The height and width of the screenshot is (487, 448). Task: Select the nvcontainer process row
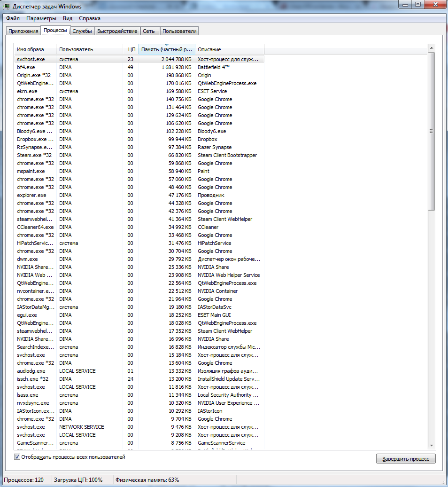point(139,291)
